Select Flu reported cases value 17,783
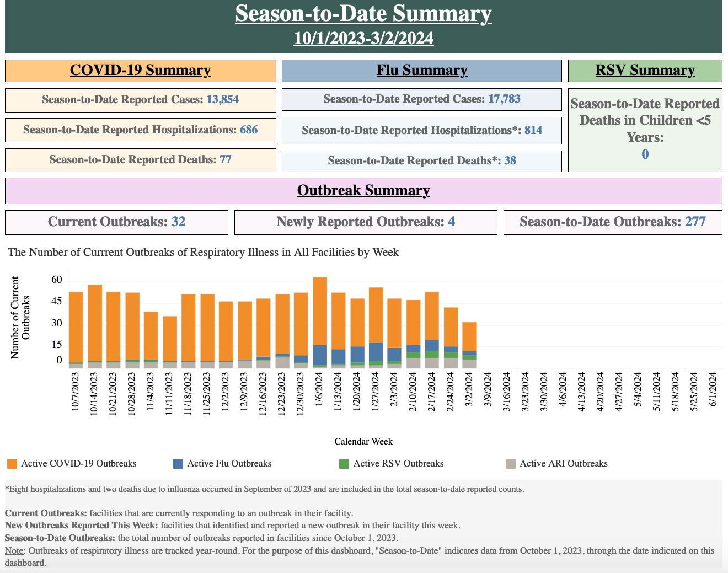Image resolution: width=728 pixels, height=573 pixels. point(504,99)
